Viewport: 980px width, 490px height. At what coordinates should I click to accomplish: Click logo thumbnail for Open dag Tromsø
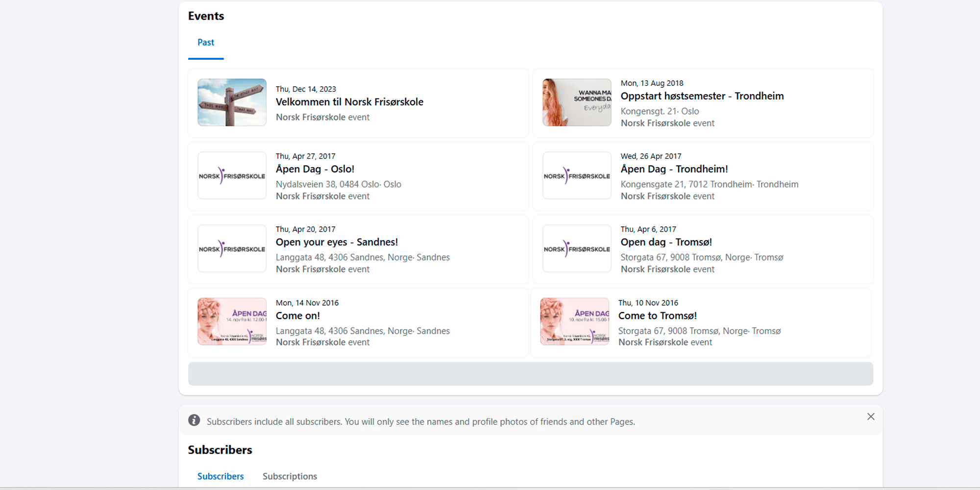point(577,248)
